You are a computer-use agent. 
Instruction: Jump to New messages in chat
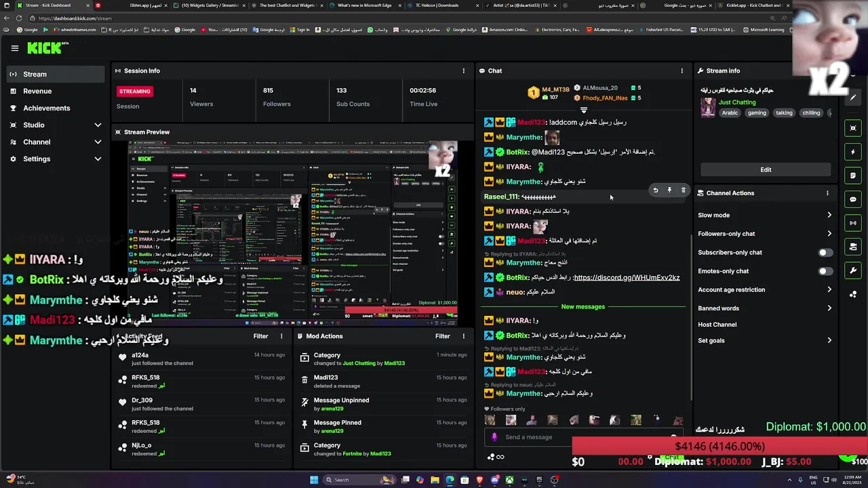[x=583, y=306]
